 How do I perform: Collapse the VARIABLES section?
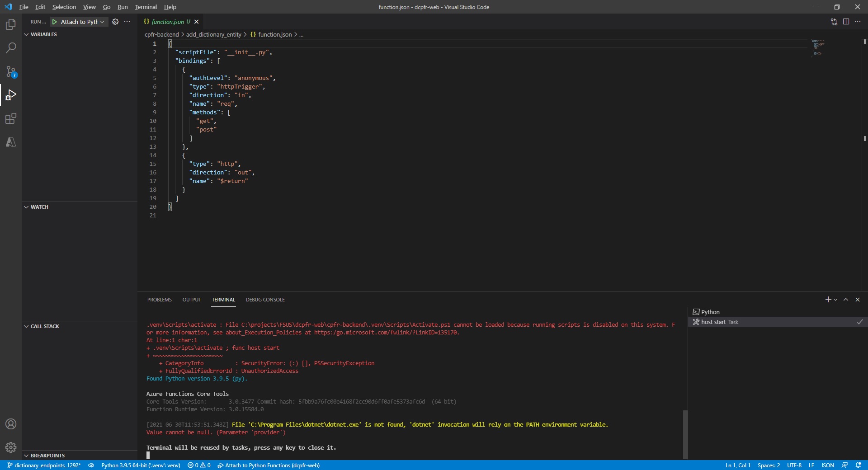point(80,34)
